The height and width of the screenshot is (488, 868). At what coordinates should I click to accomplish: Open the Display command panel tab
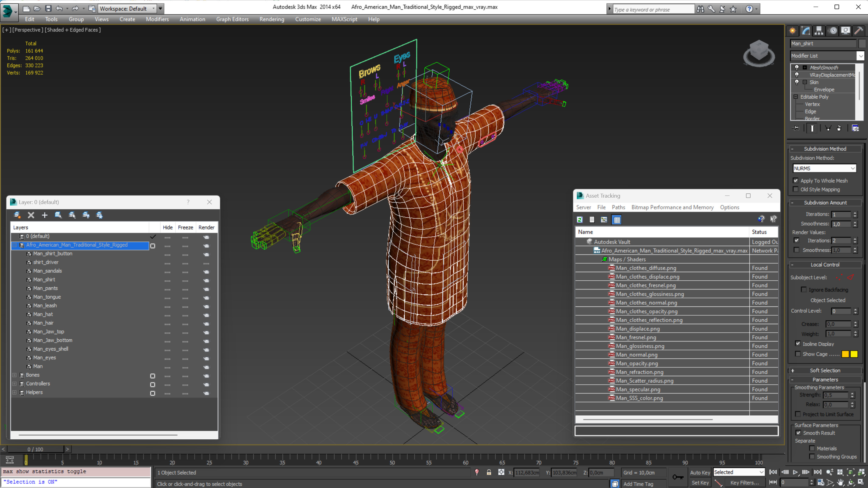(x=845, y=31)
